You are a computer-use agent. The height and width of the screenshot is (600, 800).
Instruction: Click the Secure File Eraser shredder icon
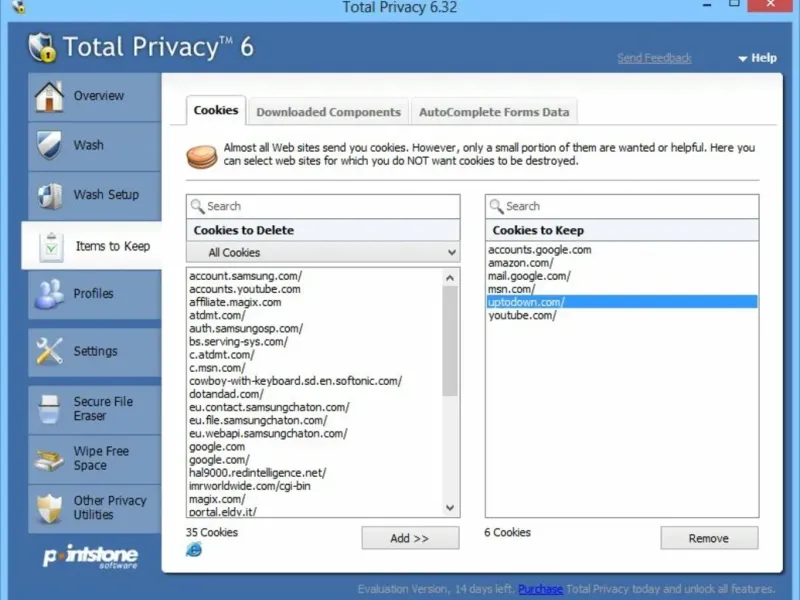click(x=49, y=409)
